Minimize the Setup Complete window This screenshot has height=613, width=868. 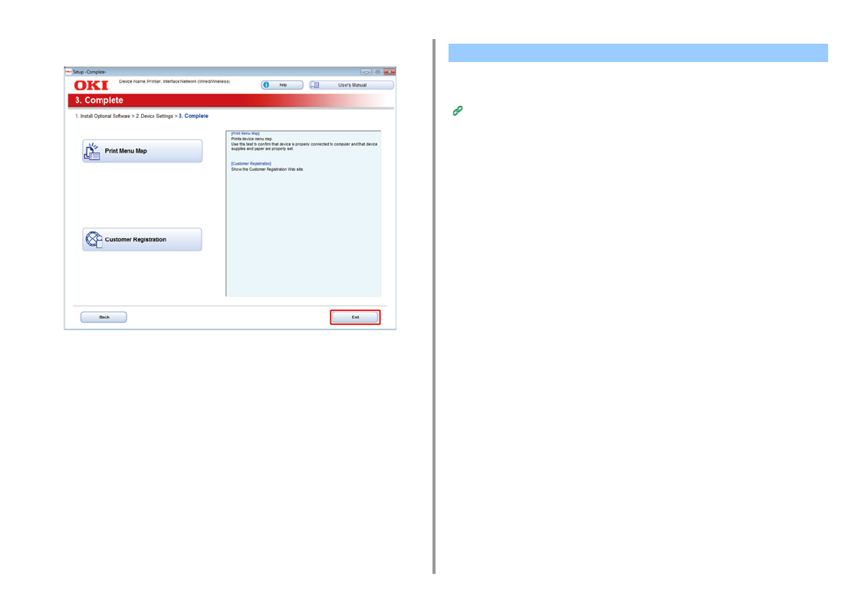367,71
